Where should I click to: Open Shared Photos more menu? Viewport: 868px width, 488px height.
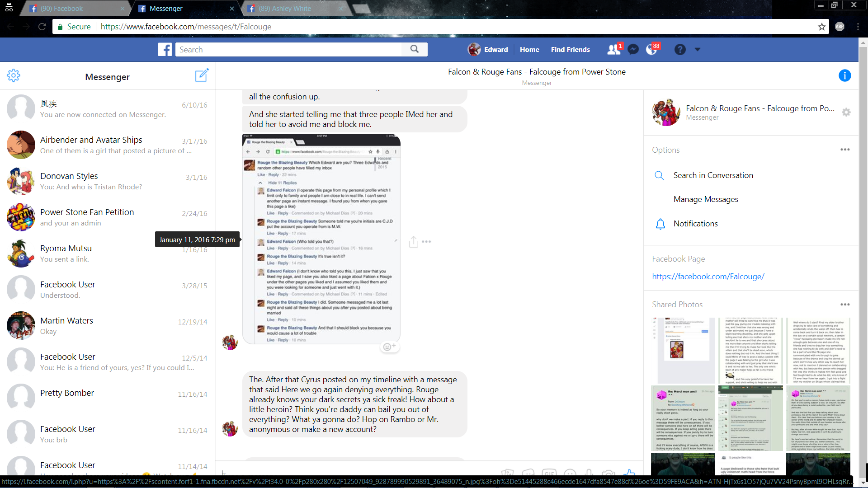(845, 305)
